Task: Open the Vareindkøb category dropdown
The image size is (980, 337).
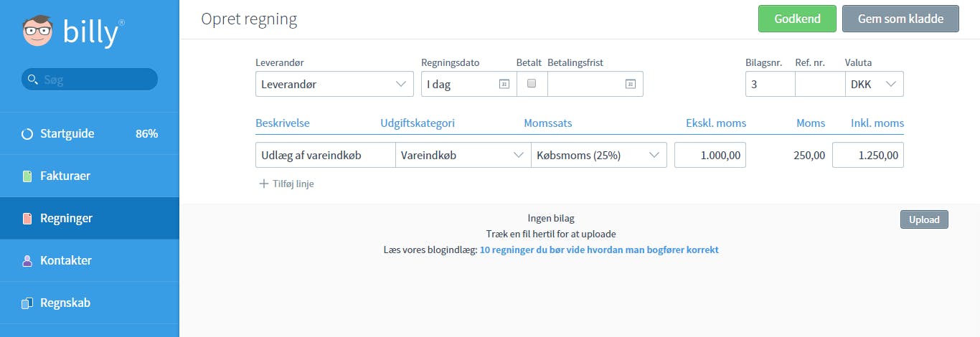Action: (x=463, y=155)
